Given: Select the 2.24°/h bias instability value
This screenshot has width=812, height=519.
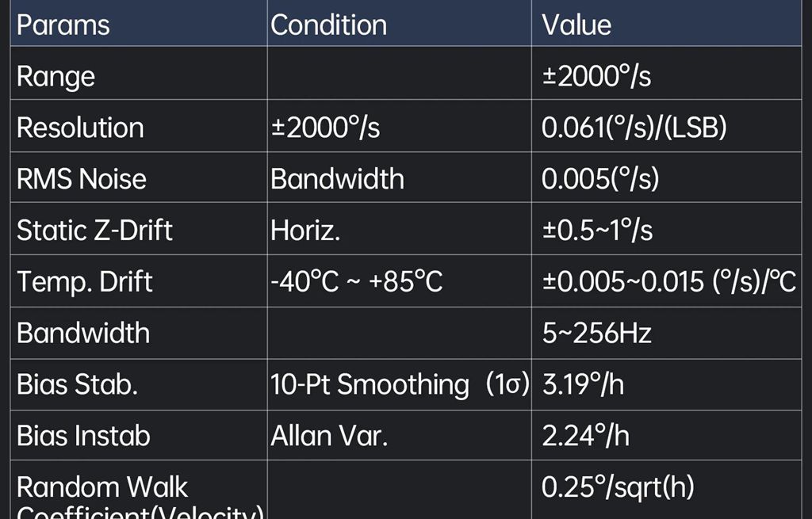Looking at the screenshot, I should [585, 435].
